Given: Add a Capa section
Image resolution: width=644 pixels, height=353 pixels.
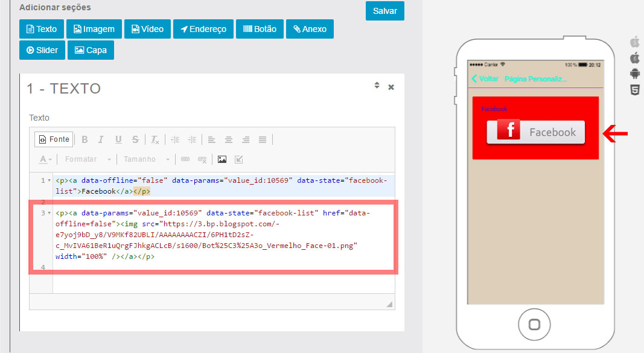Looking at the screenshot, I should pyautogui.click(x=91, y=50).
